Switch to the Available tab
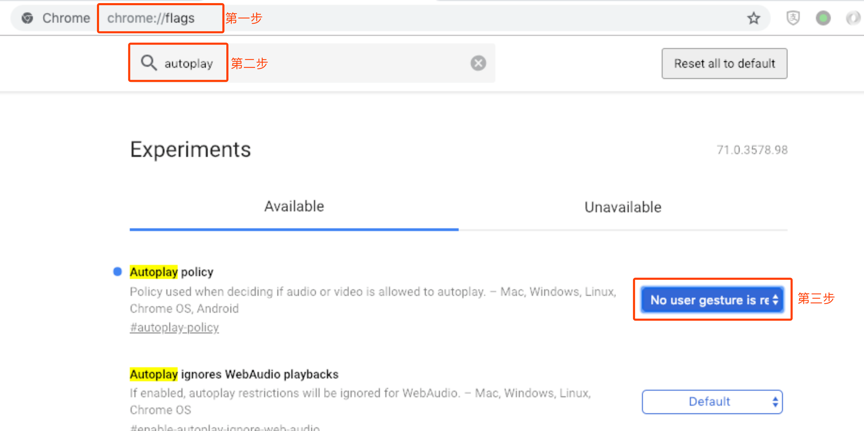864x431 pixels. click(x=294, y=207)
